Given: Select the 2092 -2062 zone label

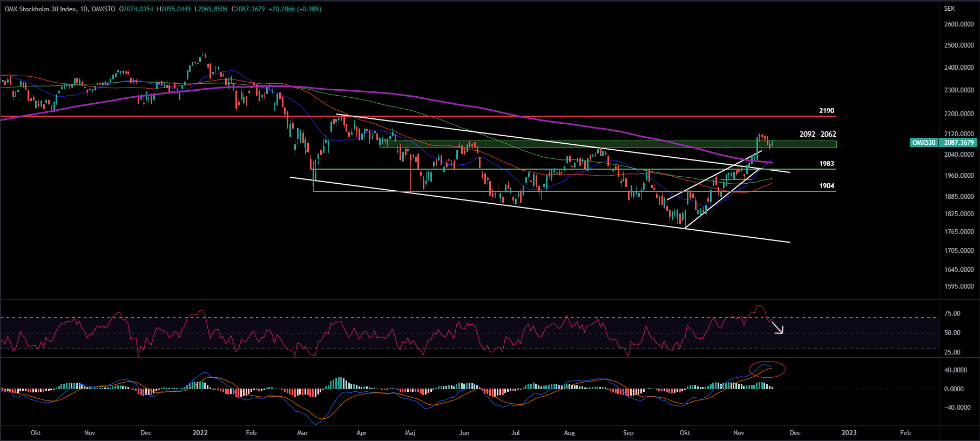Looking at the screenshot, I should [817, 134].
